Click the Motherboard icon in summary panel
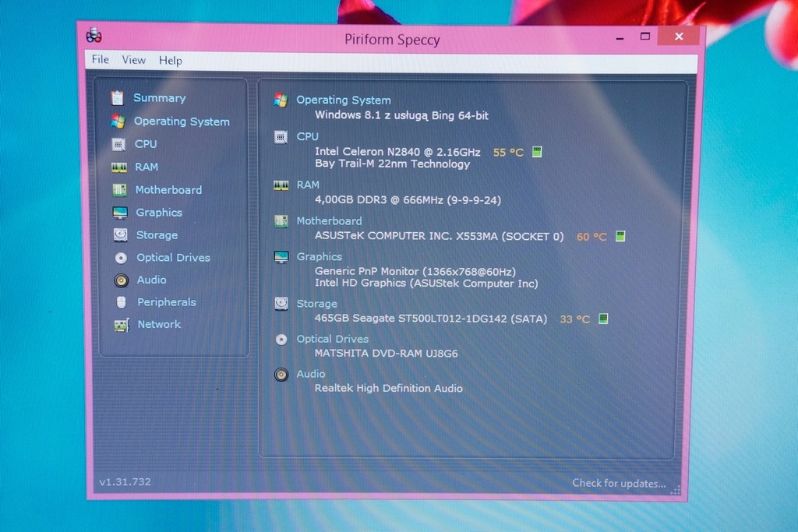The height and width of the screenshot is (532, 798). tap(281, 221)
